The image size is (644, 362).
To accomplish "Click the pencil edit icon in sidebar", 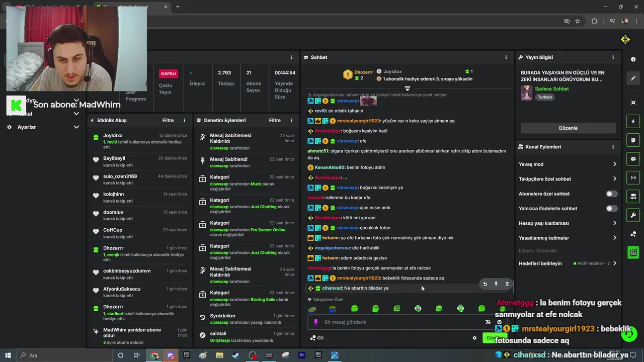I will pyautogui.click(x=633, y=78).
